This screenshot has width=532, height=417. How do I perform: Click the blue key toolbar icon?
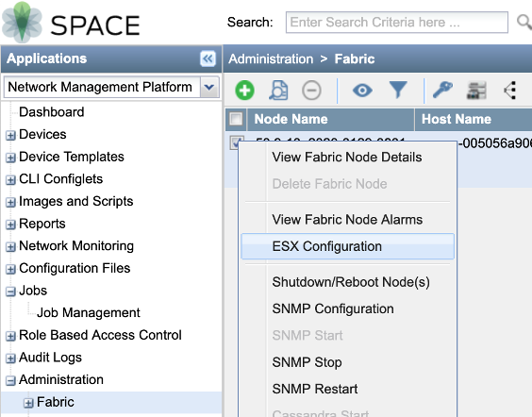[x=442, y=91]
